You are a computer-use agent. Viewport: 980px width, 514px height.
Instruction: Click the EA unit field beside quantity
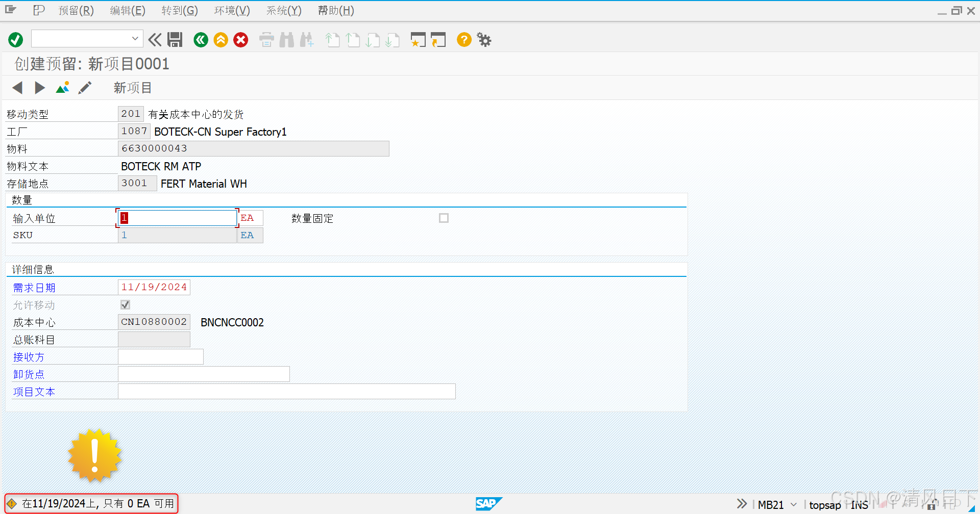point(250,218)
